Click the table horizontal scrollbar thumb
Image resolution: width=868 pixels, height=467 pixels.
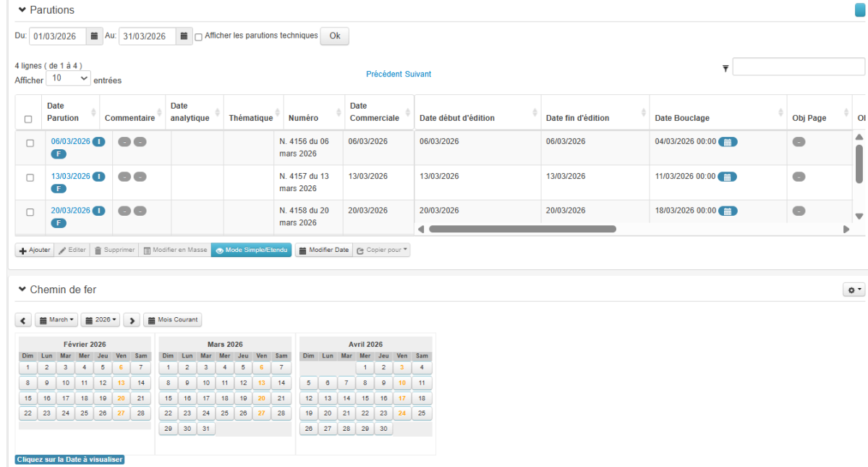[x=522, y=229]
